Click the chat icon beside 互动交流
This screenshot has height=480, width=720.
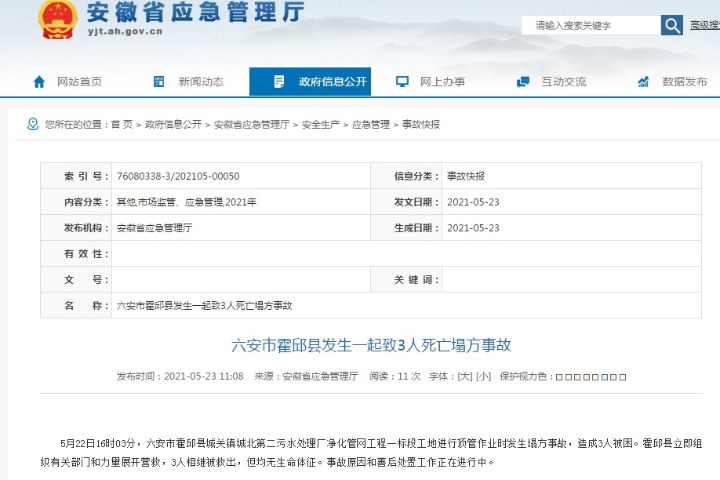point(523,82)
